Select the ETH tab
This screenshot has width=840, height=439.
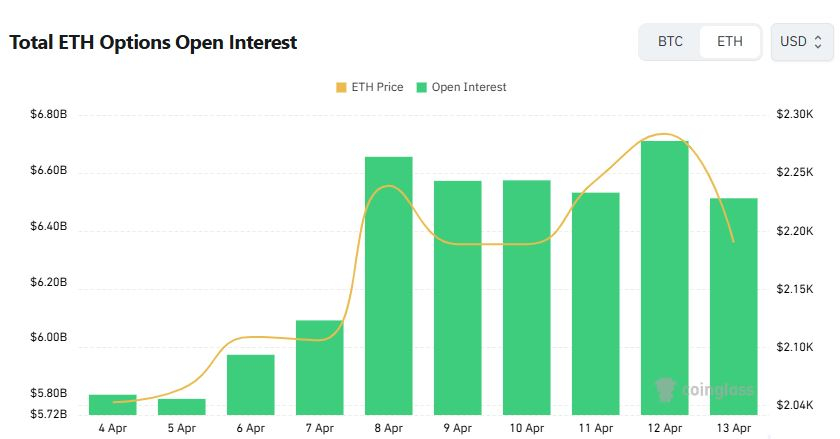tap(729, 42)
